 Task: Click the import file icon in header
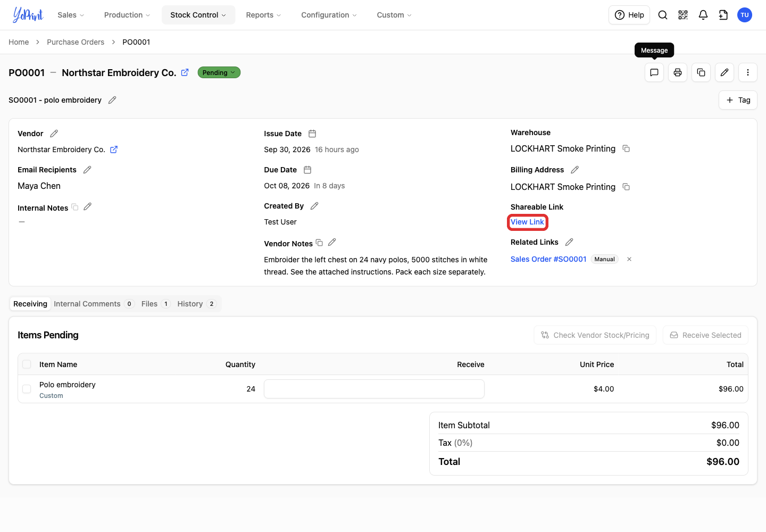(723, 15)
